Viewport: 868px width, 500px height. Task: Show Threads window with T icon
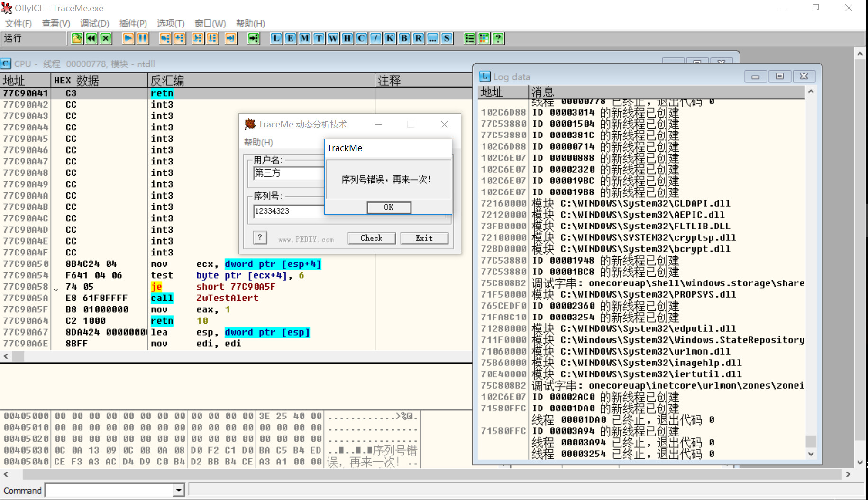click(319, 38)
